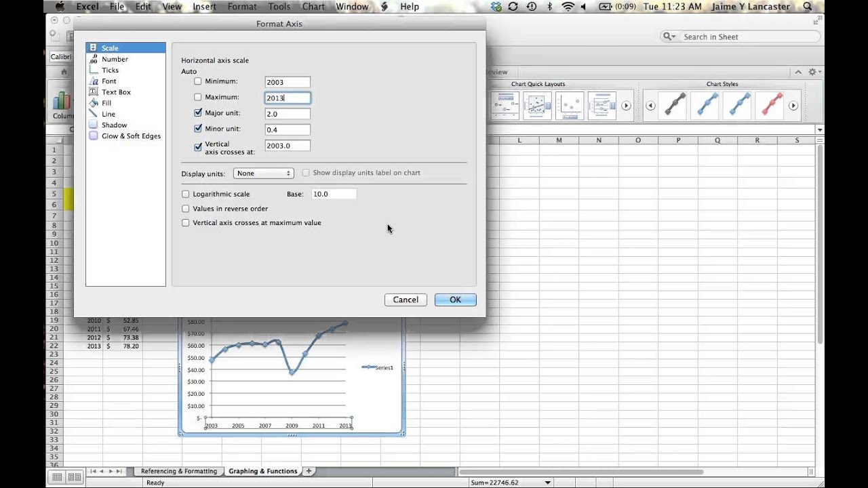The image size is (868, 488).
Task: Select the red chart style
Action: tap(772, 105)
